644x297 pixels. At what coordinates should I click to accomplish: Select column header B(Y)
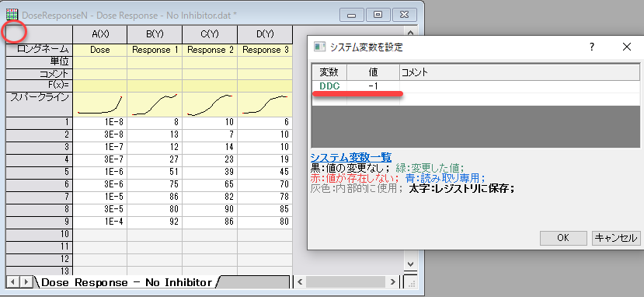(155, 34)
